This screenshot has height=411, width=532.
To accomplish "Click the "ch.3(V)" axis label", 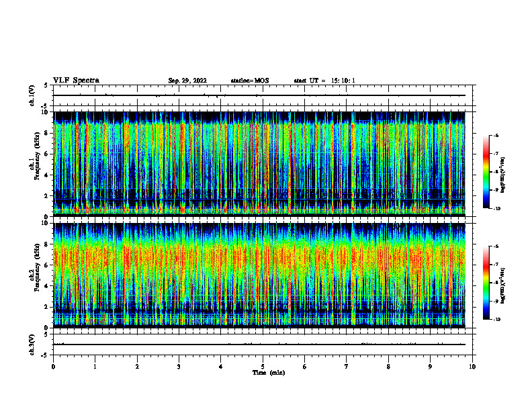I will coord(32,345).
